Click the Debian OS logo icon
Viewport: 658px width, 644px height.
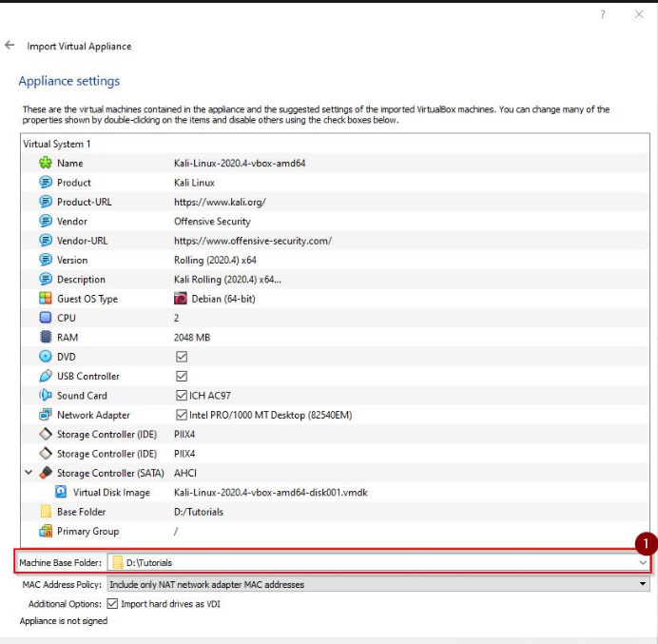point(181,298)
